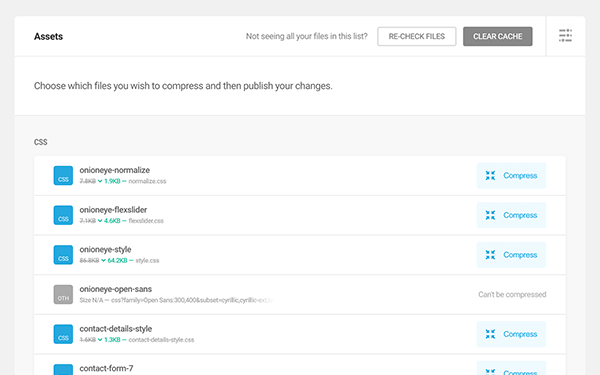The width and height of the screenshot is (600, 375).
Task: Compress the onioneye-style file
Action: (511, 255)
